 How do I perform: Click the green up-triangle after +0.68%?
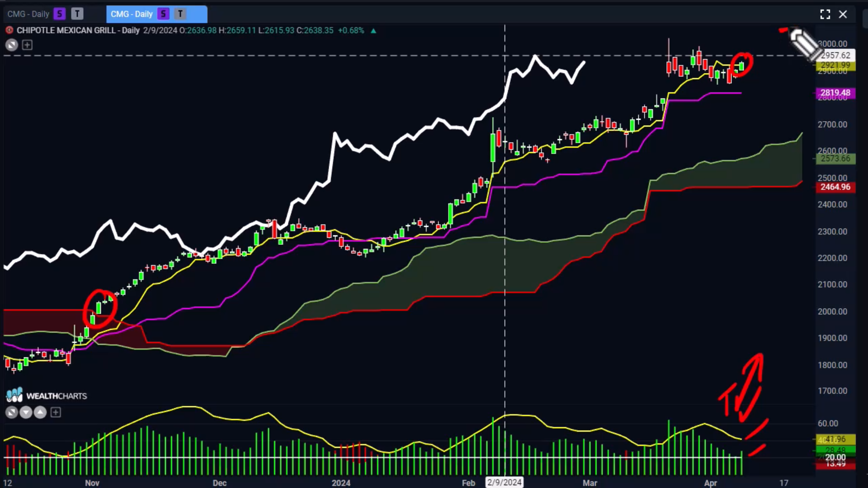point(373,31)
